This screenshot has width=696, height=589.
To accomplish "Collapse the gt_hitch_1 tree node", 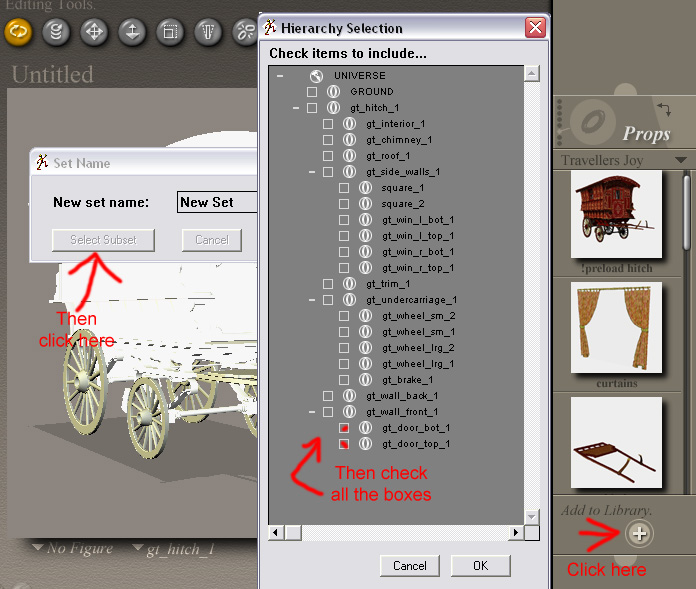I will coord(296,108).
